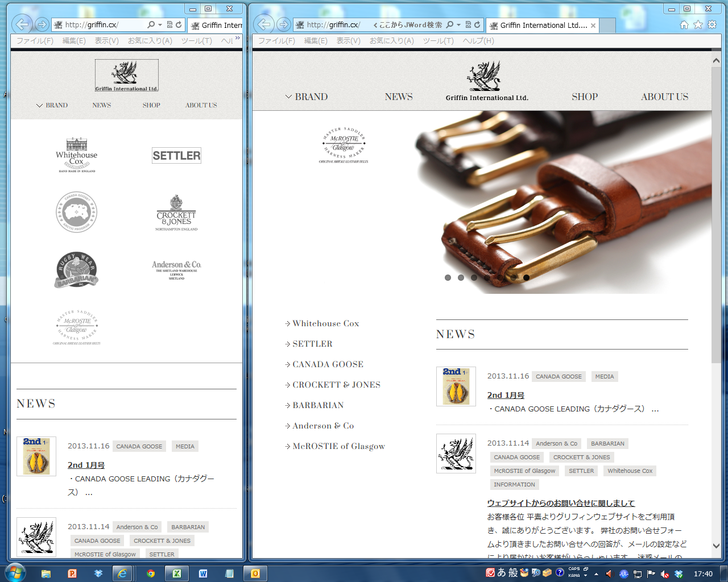Close the Griffin International Ltd. tab
The image size is (728, 582).
point(593,26)
